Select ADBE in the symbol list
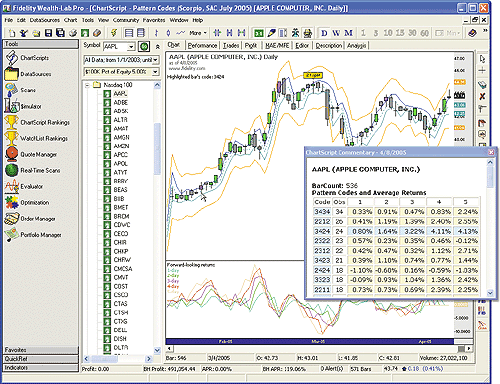500x384 pixels. (121, 102)
